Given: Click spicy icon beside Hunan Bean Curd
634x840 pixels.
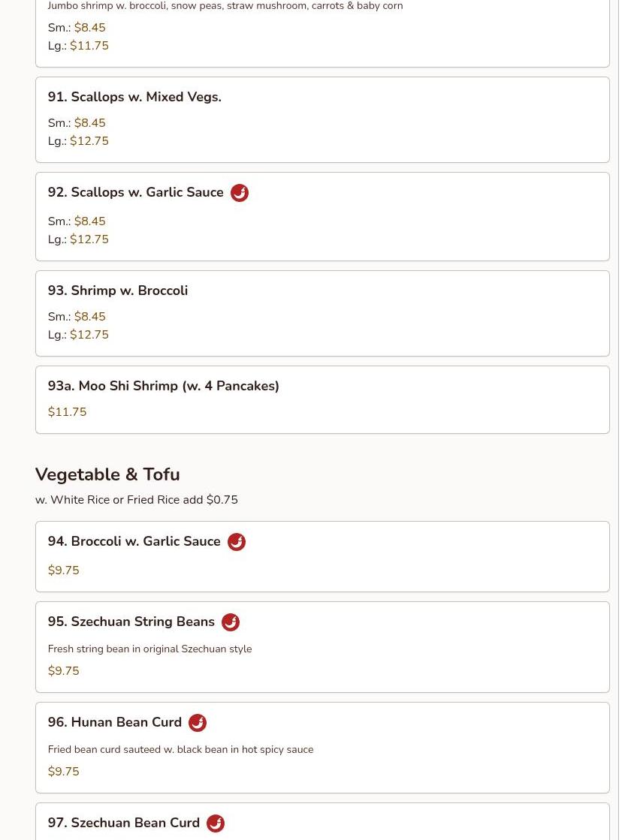Looking at the screenshot, I should (x=198, y=723).
